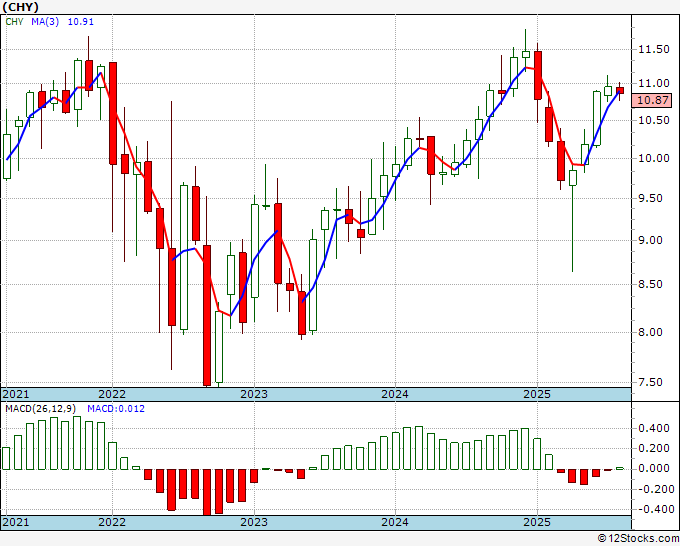Viewport: 680px width, 546px height.
Task: Select the green CHY legend label
Action: pyautogui.click(x=14, y=22)
